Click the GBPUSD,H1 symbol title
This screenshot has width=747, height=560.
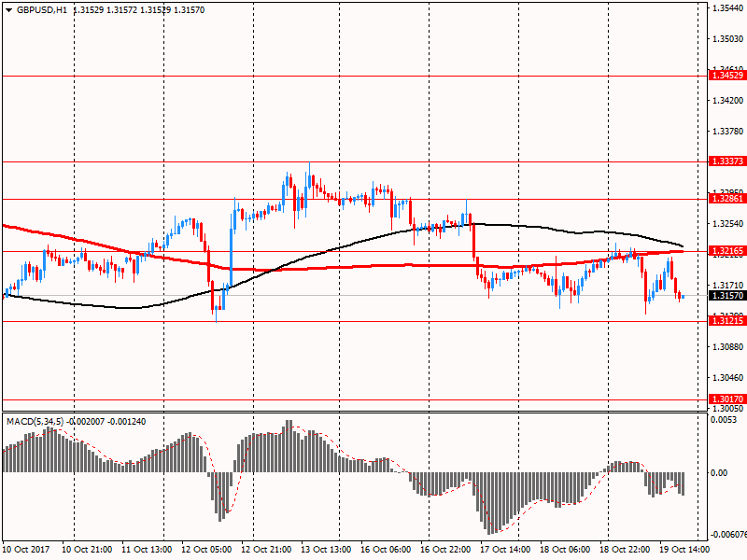point(42,10)
